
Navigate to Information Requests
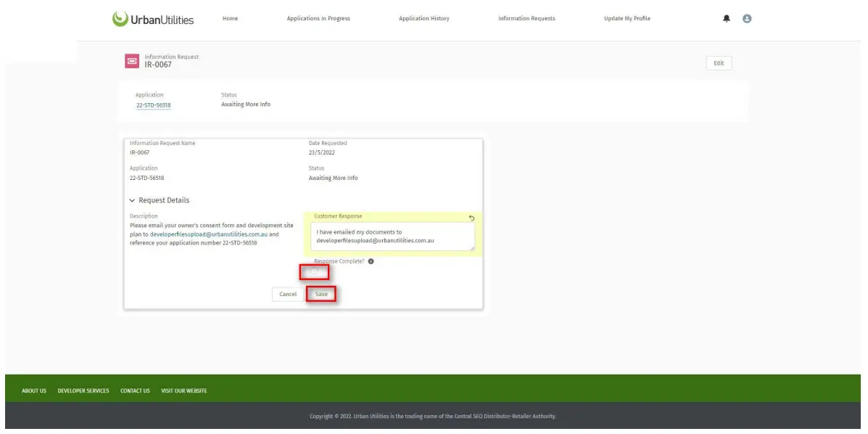point(528,18)
